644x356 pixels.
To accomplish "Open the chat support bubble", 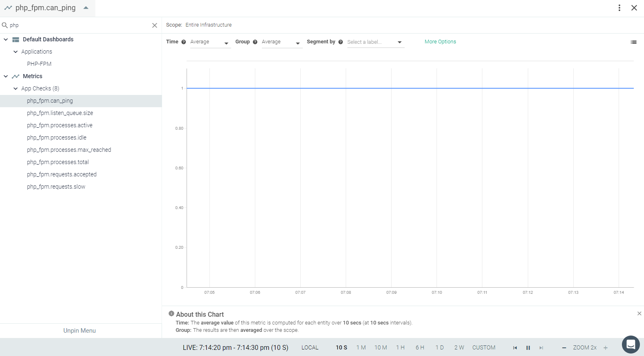I will click(631, 345).
